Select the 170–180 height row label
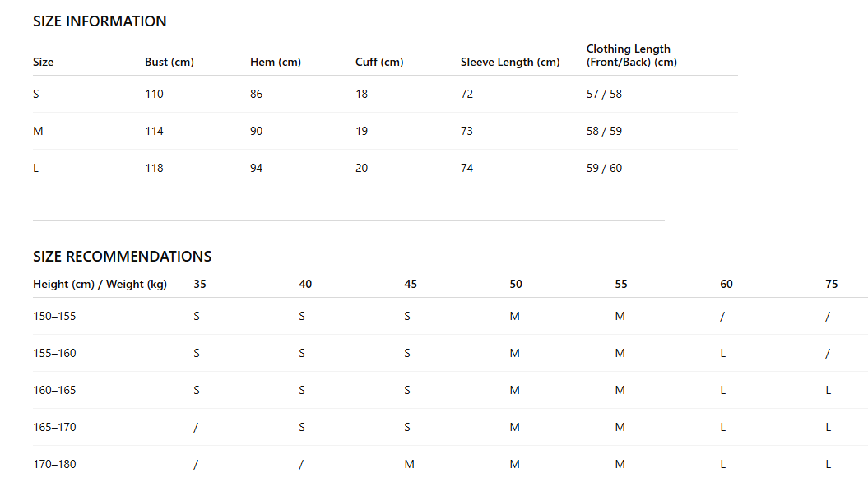868x501 pixels. coord(54,465)
